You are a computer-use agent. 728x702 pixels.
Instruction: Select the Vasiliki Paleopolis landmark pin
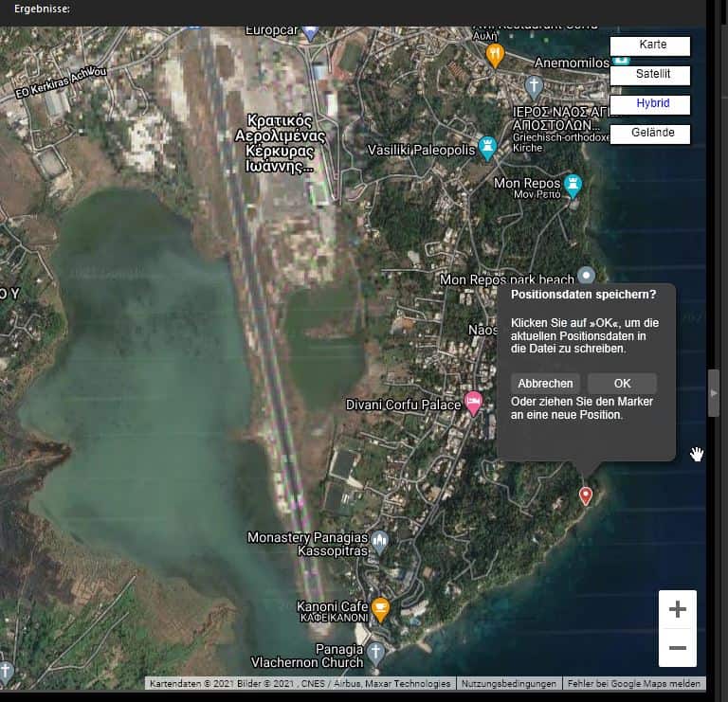[x=487, y=149]
